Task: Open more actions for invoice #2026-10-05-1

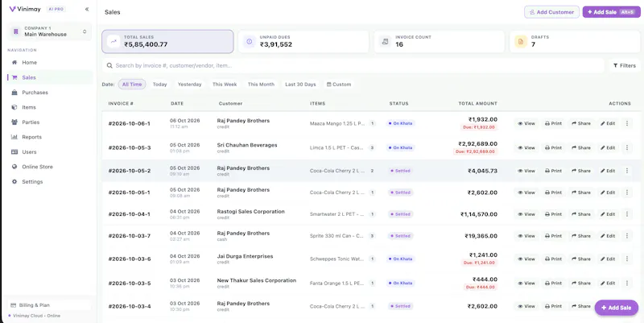Action: [627, 193]
